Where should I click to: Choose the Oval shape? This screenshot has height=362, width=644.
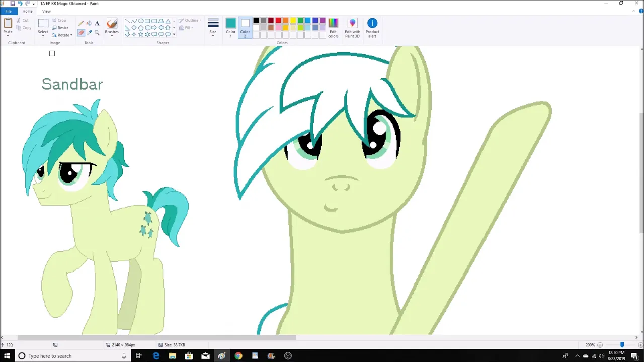(141, 21)
